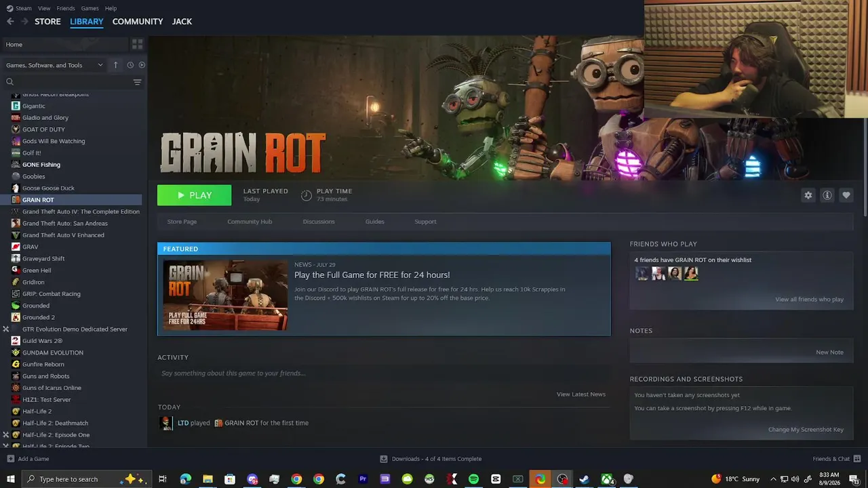Click the green PLAY button

pos(194,195)
